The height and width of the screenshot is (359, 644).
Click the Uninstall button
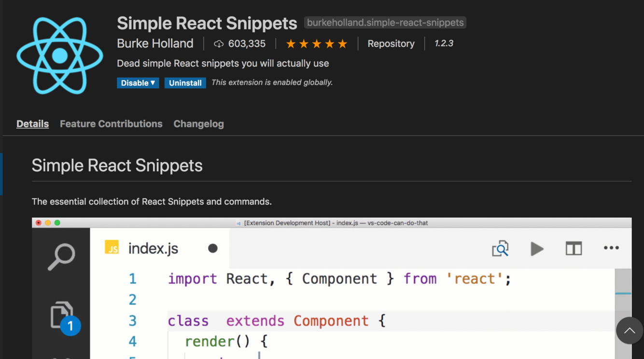click(185, 83)
